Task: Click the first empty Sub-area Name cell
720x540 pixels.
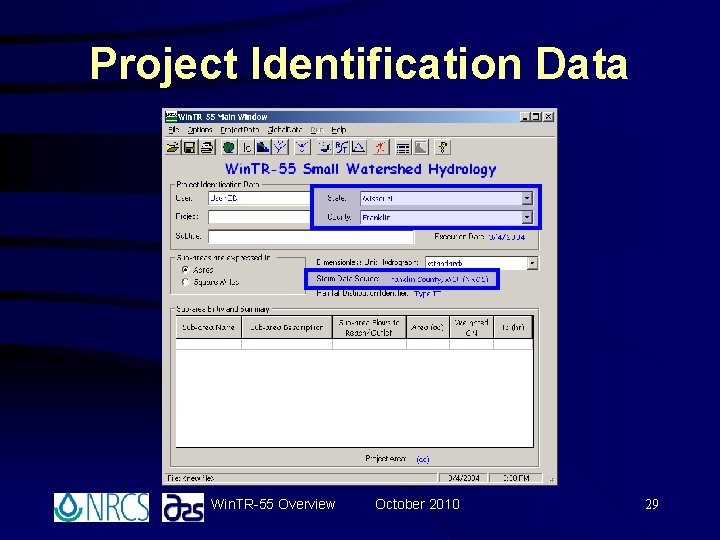Action: click(x=208, y=344)
